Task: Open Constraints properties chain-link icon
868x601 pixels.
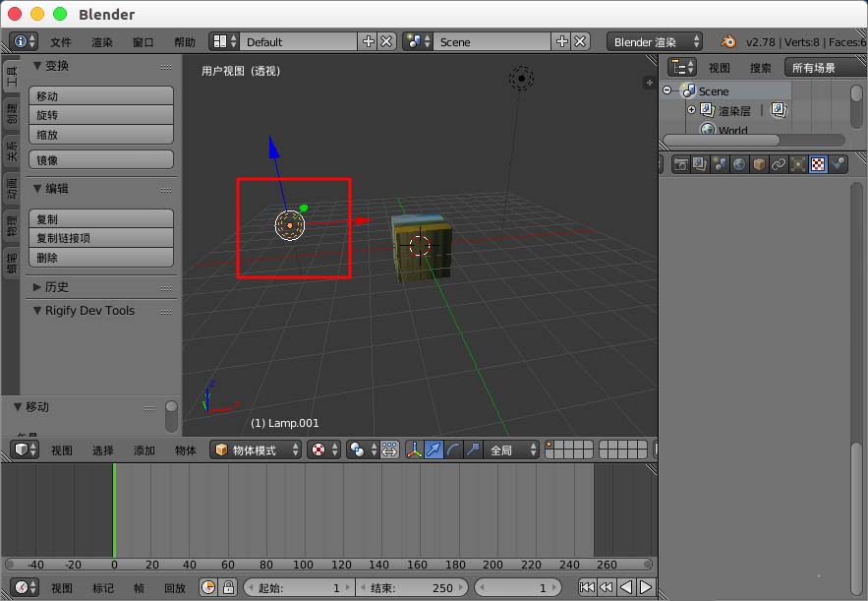Action: tap(779, 164)
